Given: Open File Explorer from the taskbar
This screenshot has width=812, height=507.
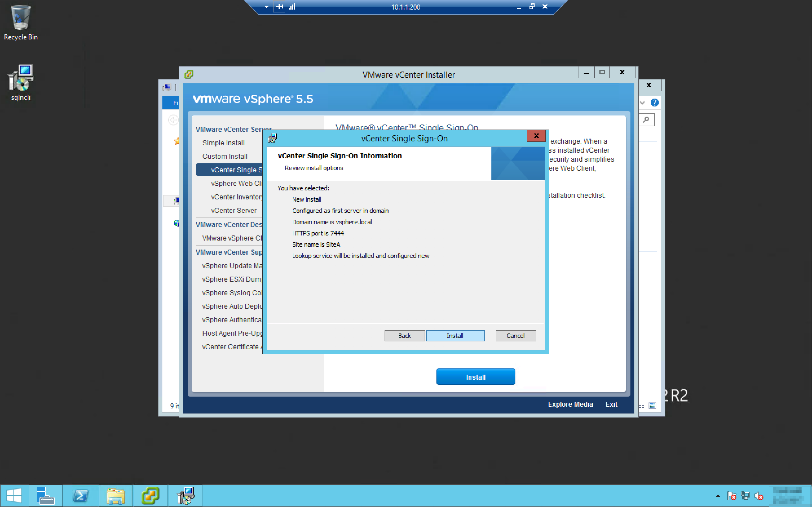Looking at the screenshot, I should pos(115,496).
